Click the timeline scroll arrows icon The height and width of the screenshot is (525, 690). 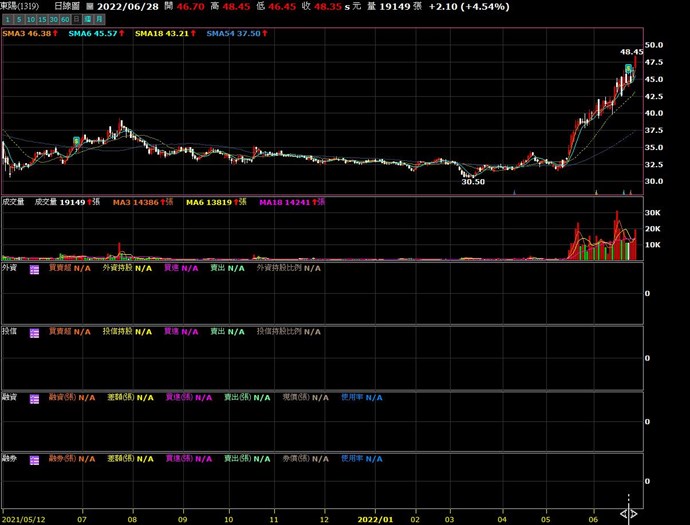[x=628, y=514]
